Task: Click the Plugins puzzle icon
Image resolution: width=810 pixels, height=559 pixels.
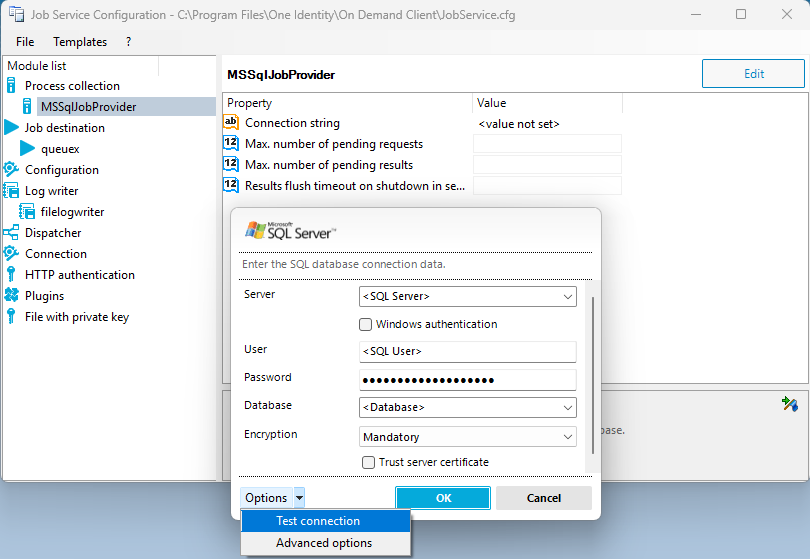Action: click(11, 296)
